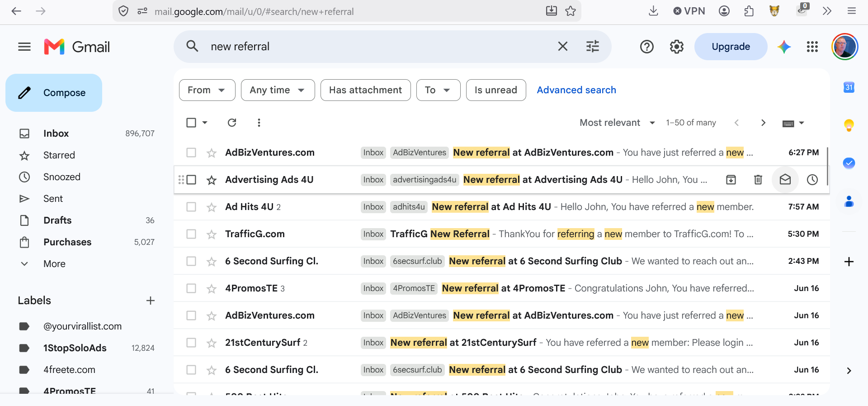
Task: Apply Is unread filter
Action: tap(496, 90)
